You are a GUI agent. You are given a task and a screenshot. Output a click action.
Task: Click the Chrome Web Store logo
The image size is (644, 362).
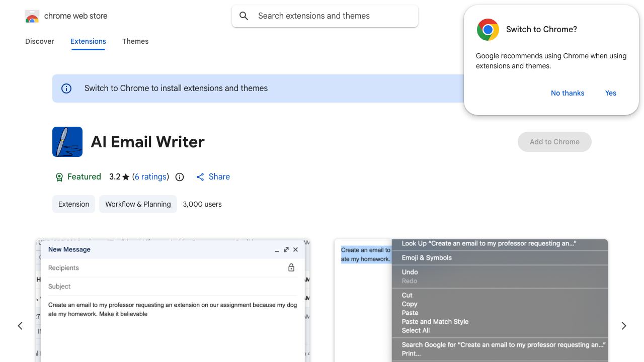[32, 16]
